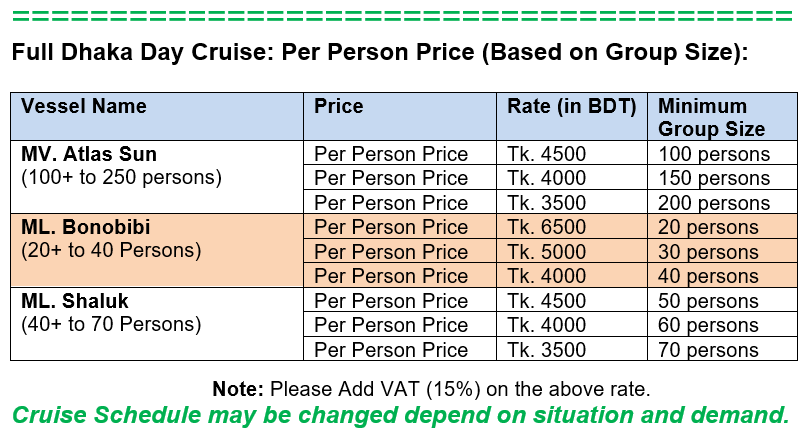This screenshot has height=437, width=806.
Task: Click the Tk. 6500 rate cell
Action: click(x=572, y=227)
